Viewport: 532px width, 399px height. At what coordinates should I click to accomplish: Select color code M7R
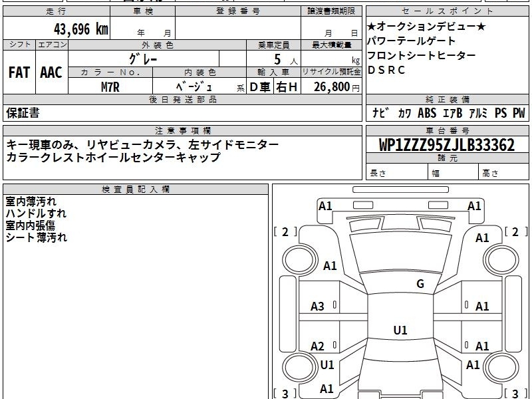[x=110, y=87]
